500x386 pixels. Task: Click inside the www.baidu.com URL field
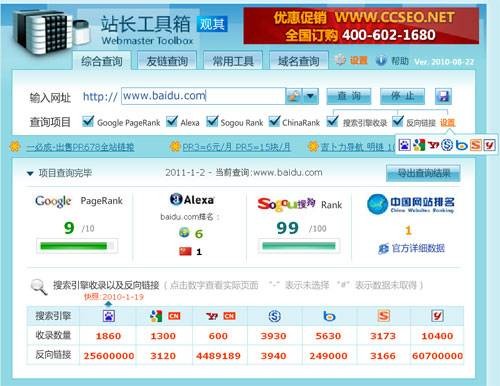[203, 96]
